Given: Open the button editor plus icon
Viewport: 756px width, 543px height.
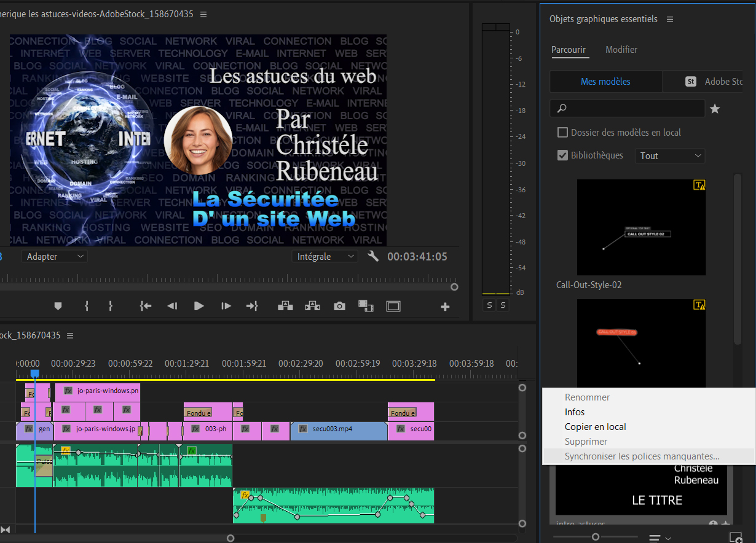Looking at the screenshot, I should coord(445,307).
